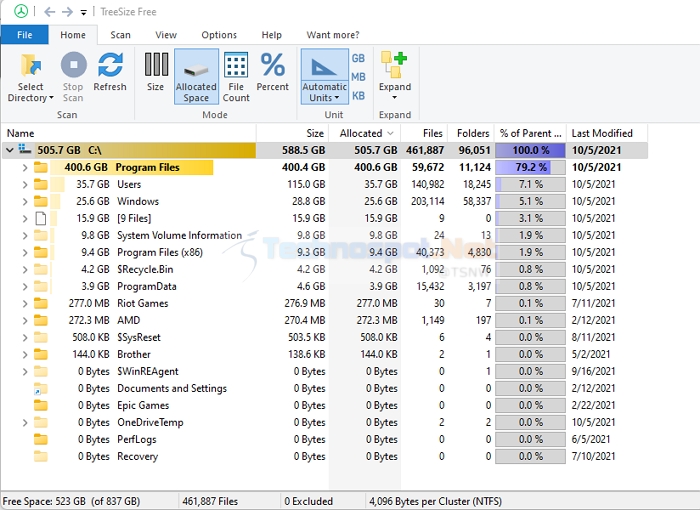Click the Epic Games folder icon
This screenshot has height=510, width=700.
tap(41, 405)
